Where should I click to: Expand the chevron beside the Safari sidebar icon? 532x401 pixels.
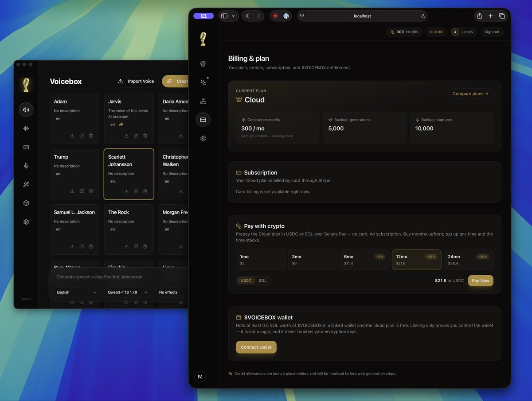tap(233, 16)
